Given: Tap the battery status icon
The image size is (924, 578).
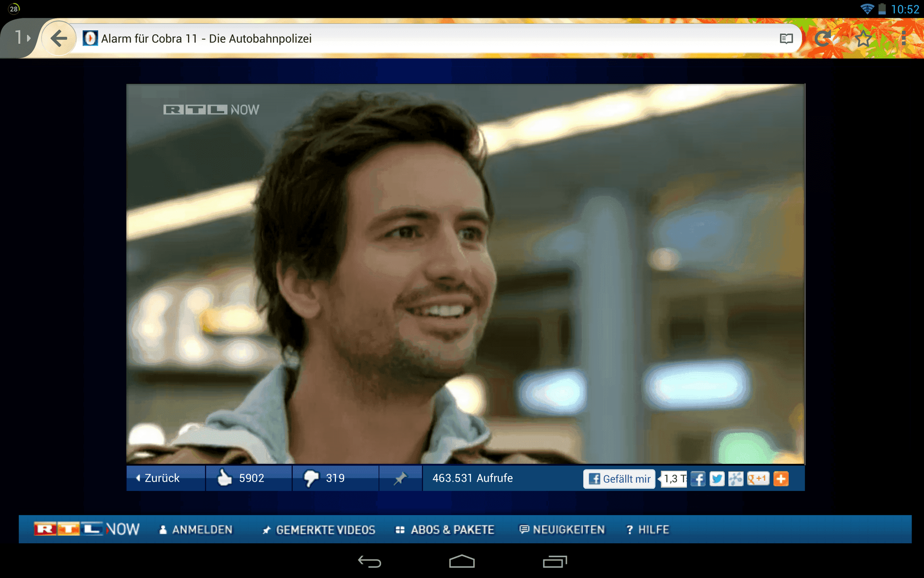Looking at the screenshot, I should (x=882, y=9).
